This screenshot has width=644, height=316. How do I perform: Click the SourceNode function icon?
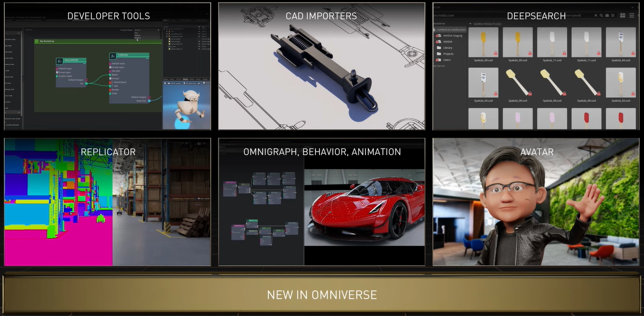point(60,61)
